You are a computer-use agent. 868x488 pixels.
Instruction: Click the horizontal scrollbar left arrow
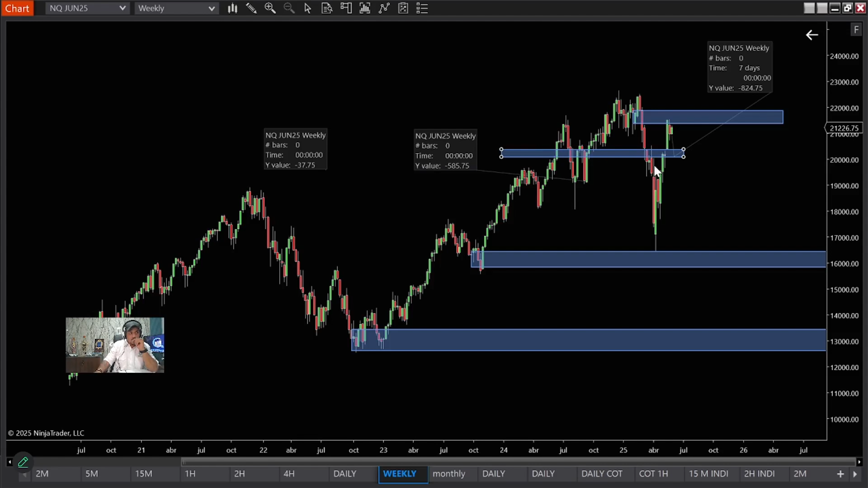click(x=9, y=462)
